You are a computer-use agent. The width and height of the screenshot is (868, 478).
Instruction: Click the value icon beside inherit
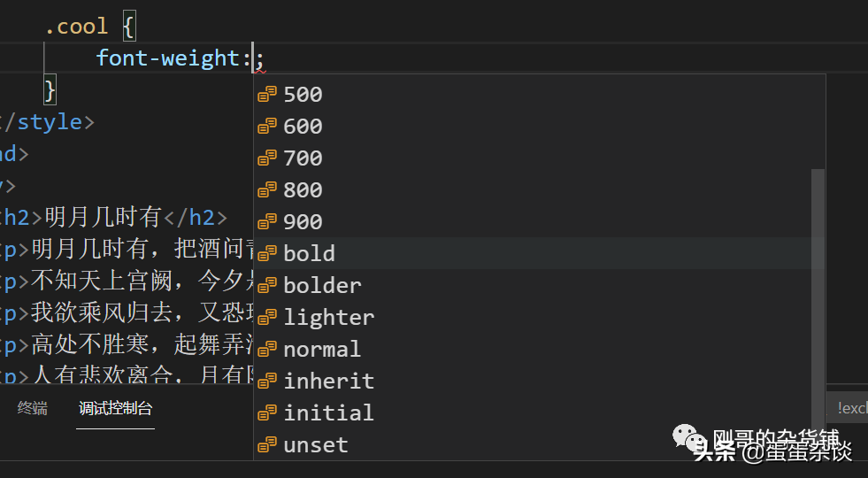tap(267, 382)
